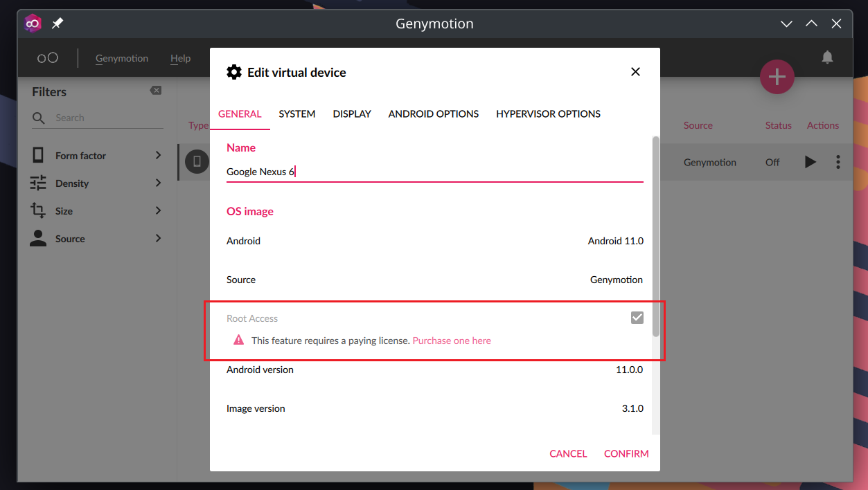Click the Source person icon

coord(38,238)
